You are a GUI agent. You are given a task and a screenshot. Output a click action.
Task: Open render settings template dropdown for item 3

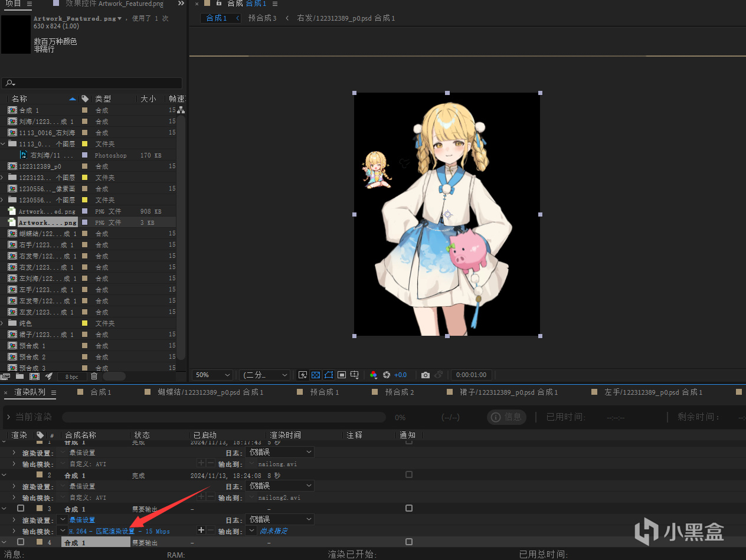click(63, 519)
